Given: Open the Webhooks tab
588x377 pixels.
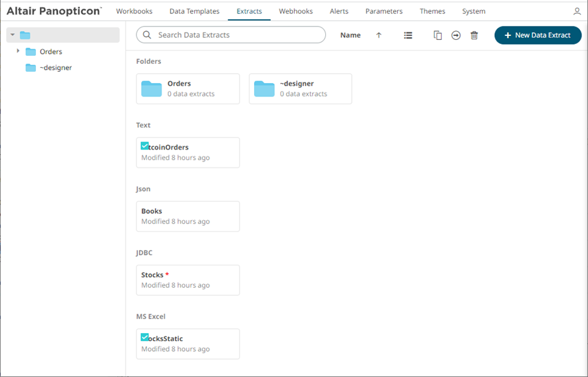Looking at the screenshot, I should coord(295,11).
